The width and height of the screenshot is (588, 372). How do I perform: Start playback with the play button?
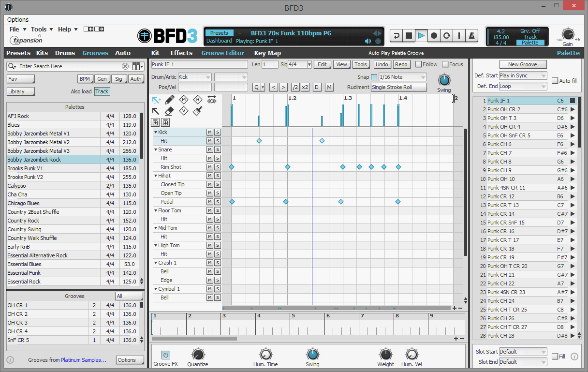pos(422,35)
